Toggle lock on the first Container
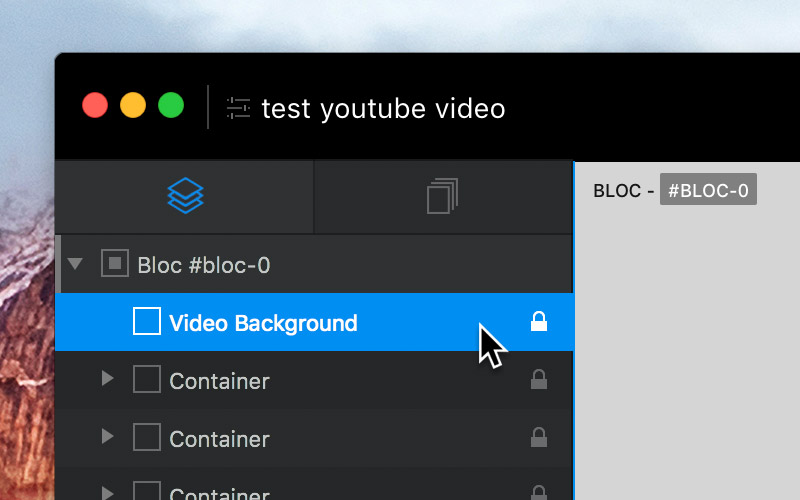 point(539,380)
